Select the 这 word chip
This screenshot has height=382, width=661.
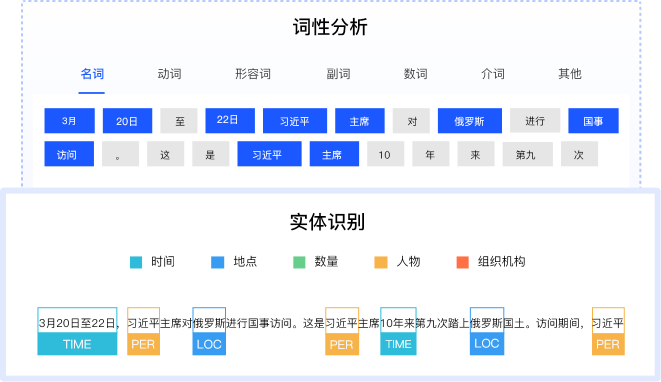click(166, 154)
